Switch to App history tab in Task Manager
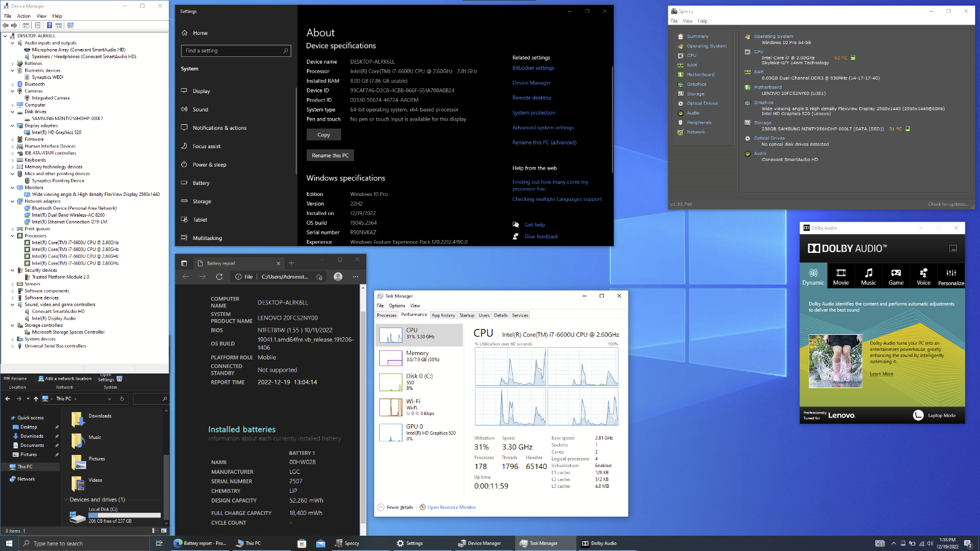Screen dimensions: 980x551 click(x=443, y=315)
